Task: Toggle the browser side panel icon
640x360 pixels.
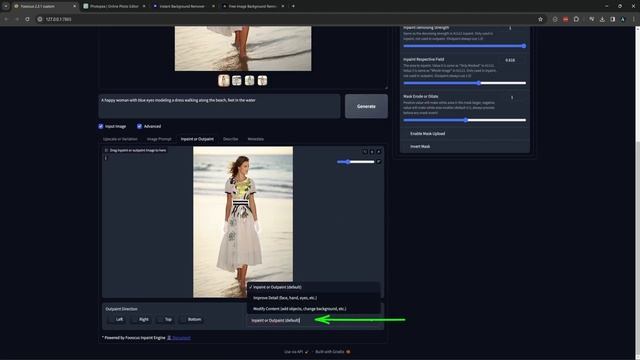Action: [x=612, y=19]
